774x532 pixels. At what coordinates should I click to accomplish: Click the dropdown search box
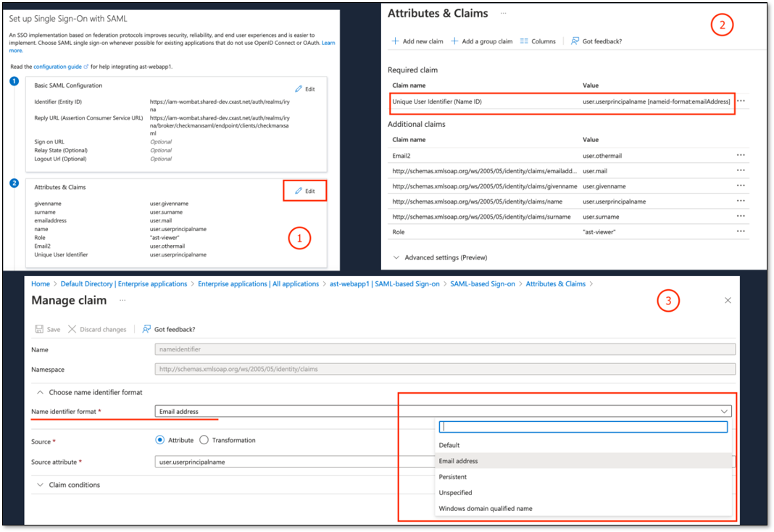pos(583,427)
